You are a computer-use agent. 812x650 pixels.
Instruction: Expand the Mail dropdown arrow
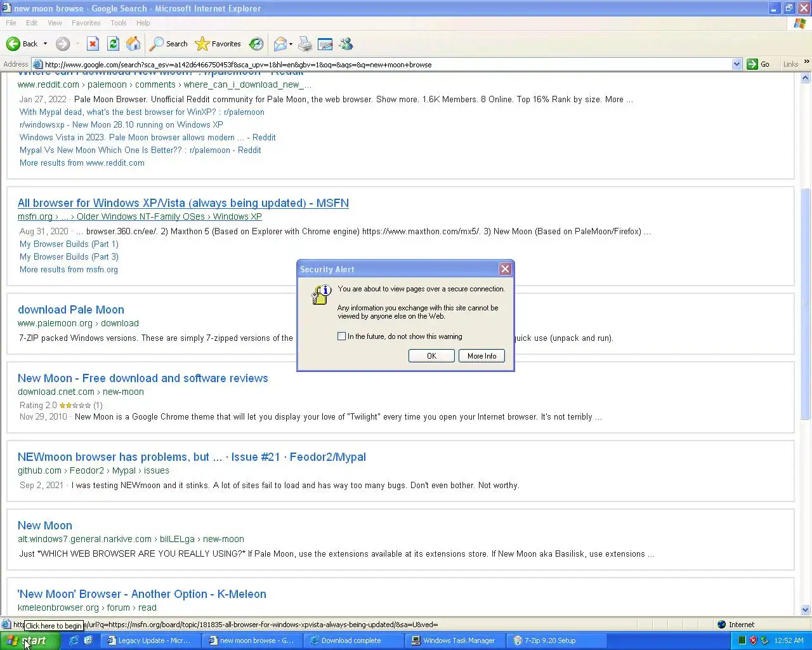tap(291, 44)
